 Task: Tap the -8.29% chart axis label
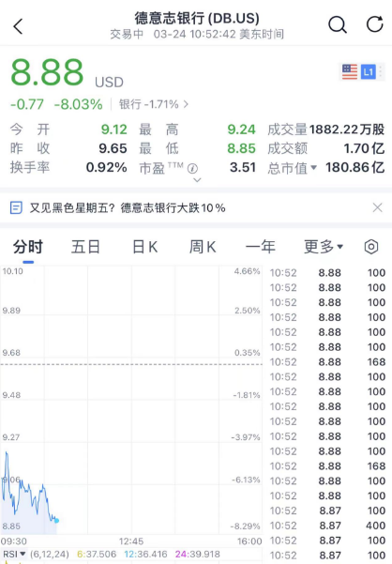[x=246, y=526]
